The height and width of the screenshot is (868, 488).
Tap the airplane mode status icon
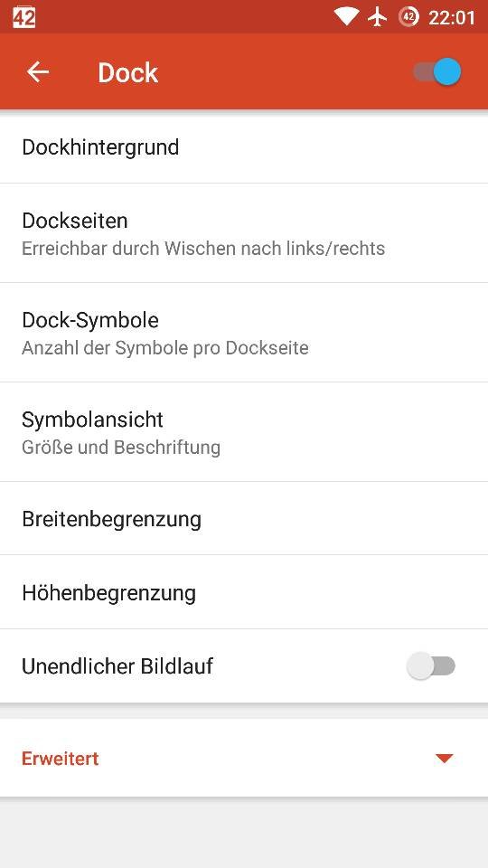(378, 17)
